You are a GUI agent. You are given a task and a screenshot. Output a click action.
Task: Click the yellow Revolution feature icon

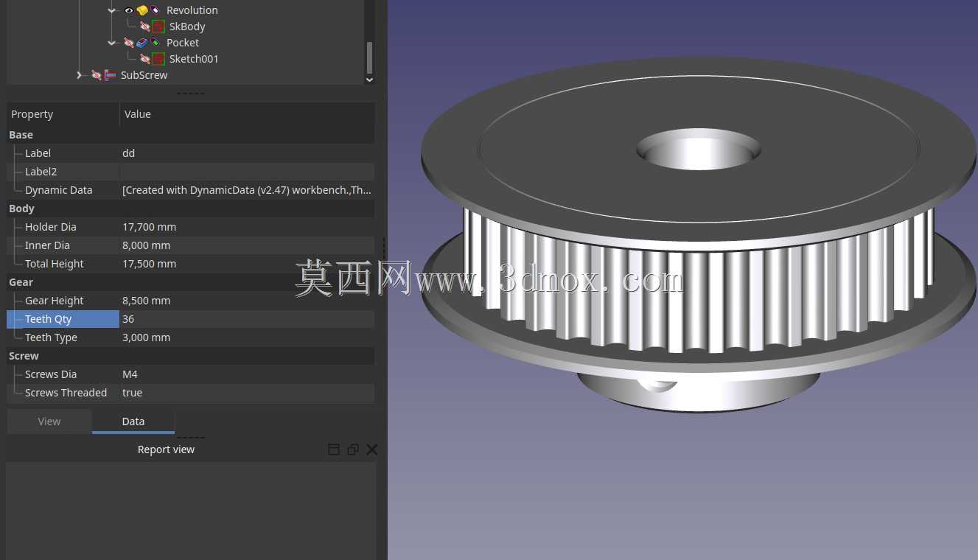click(142, 10)
